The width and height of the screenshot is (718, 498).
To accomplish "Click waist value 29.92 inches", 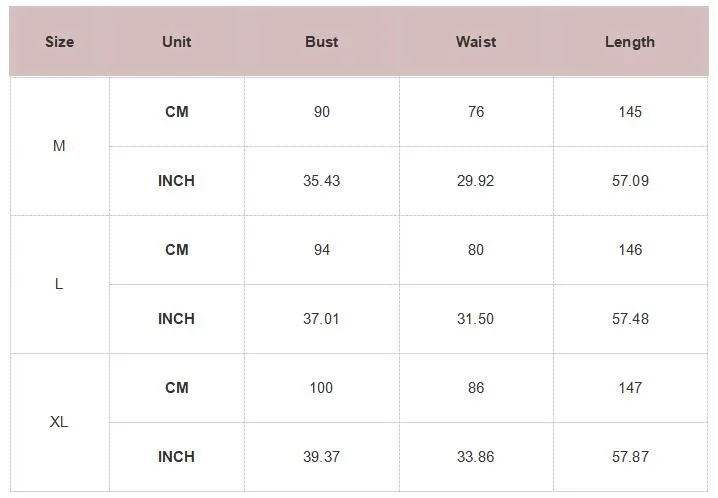I will (475, 180).
